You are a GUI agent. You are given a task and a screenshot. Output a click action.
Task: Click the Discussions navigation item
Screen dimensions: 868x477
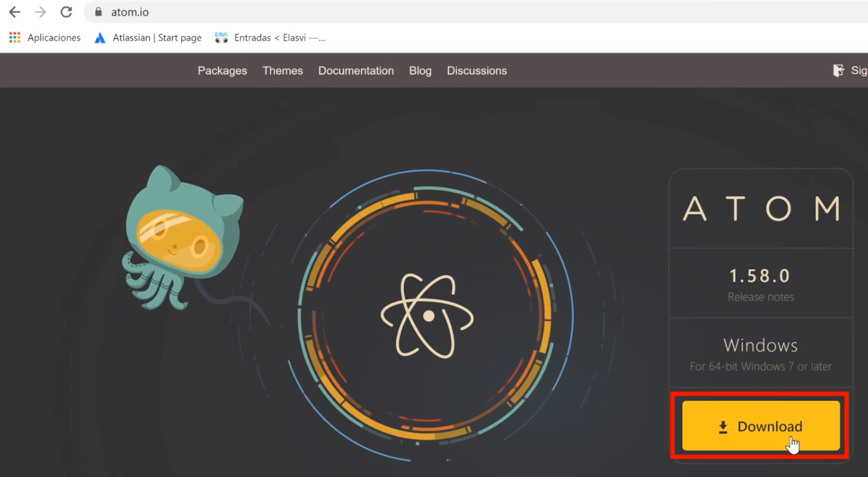476,70
